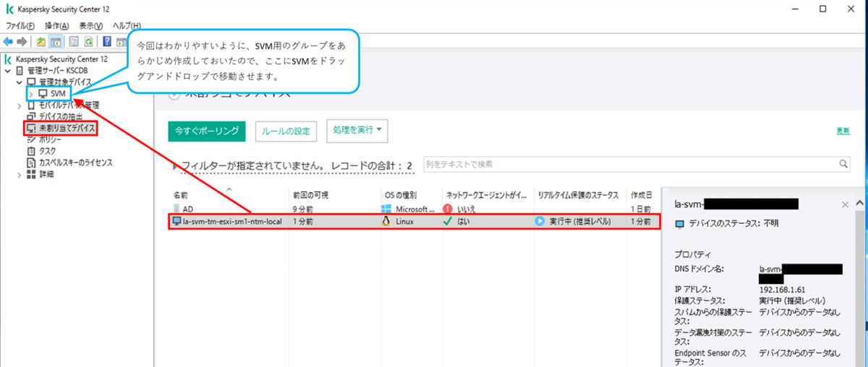Open the ヘルプ(H) menu
The image size is (868, 367).
127,25
